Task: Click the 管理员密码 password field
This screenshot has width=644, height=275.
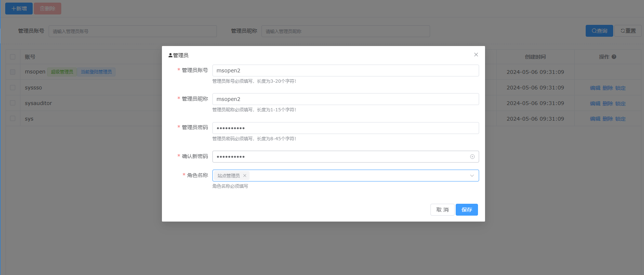Action: (345, 128)
